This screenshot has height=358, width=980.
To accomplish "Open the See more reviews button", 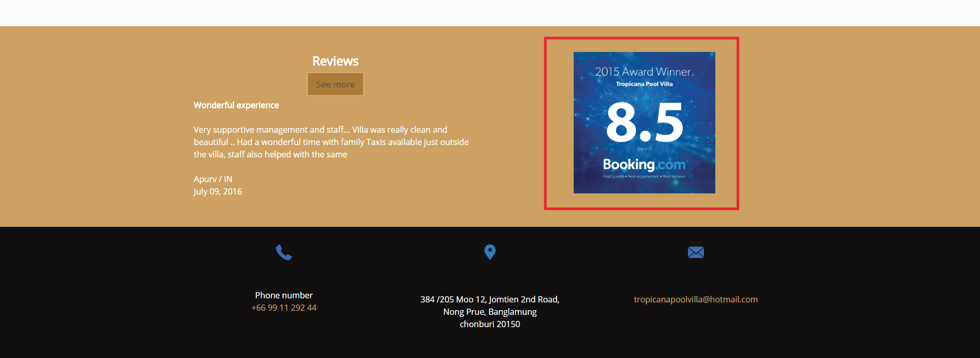I will click(335, 84).
